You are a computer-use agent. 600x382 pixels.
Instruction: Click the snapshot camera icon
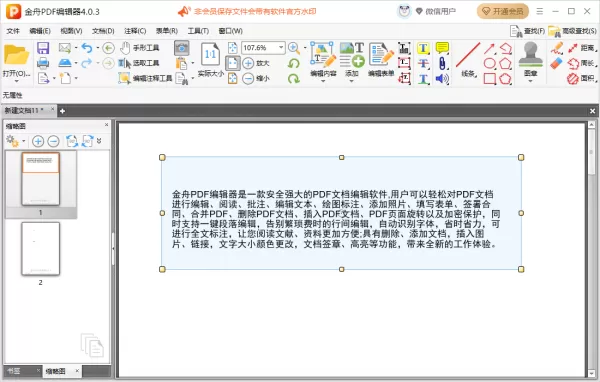[x=182, y=48]
